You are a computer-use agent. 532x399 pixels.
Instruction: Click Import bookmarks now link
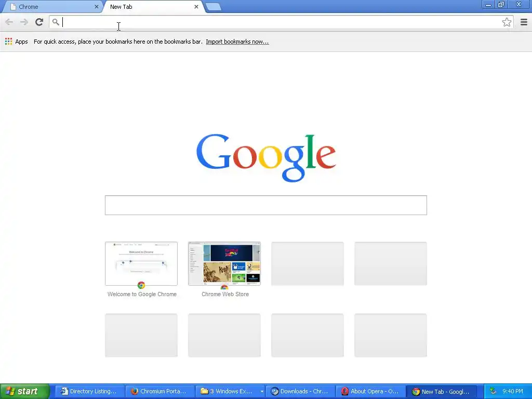coord(237,42)
